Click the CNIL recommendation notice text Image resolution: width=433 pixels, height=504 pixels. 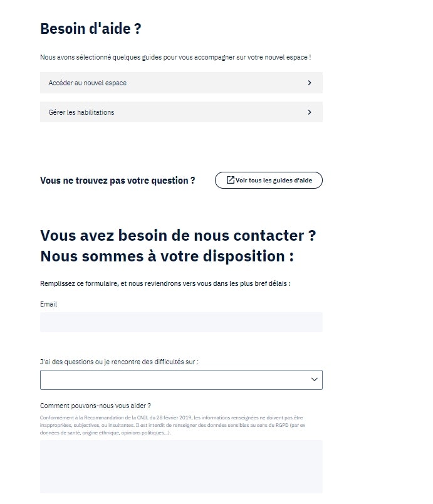click(171, 425)
